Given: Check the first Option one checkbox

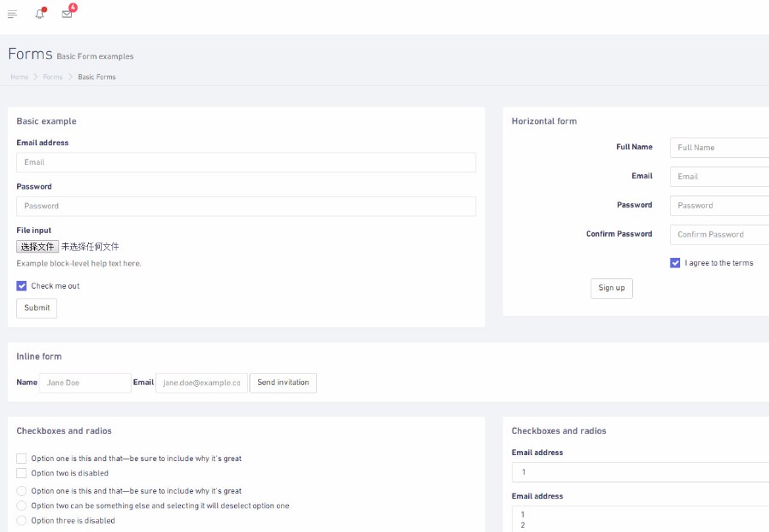Looking at the screenshot, I should click(21, 459).
